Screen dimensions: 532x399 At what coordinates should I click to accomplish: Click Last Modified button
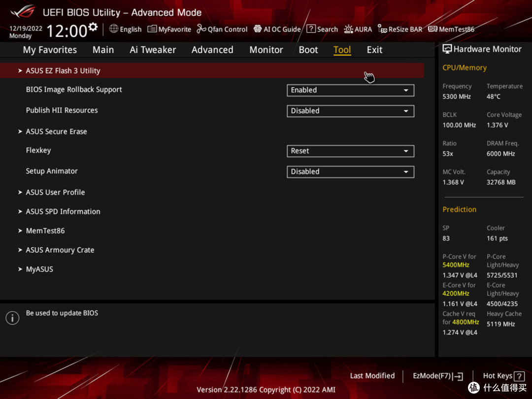372,376
